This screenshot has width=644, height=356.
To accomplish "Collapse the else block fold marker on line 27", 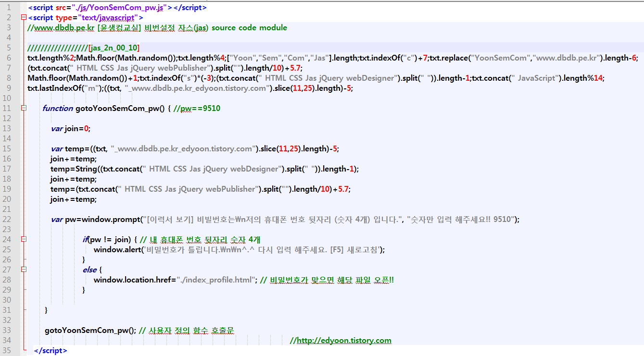I will pyautogui.click(x=24, y=270).
